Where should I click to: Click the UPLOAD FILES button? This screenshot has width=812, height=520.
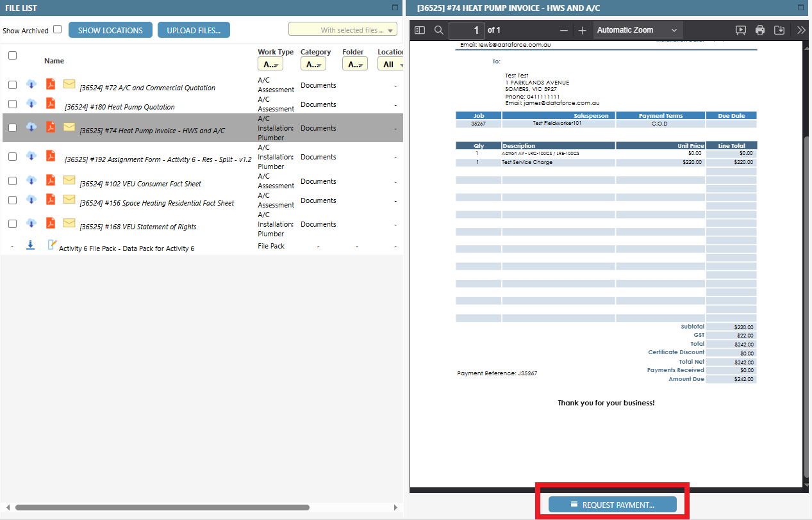[x=194, y=29]
